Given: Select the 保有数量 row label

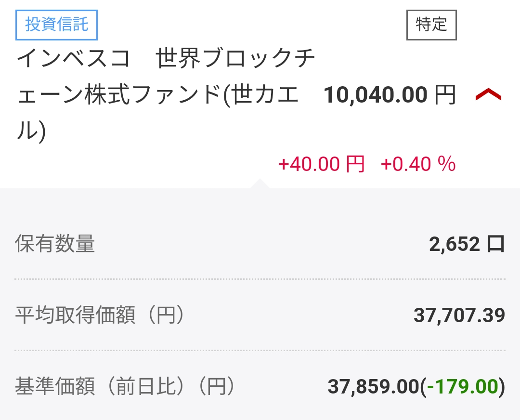Looking at the screenshot, I should coord(55,244).
